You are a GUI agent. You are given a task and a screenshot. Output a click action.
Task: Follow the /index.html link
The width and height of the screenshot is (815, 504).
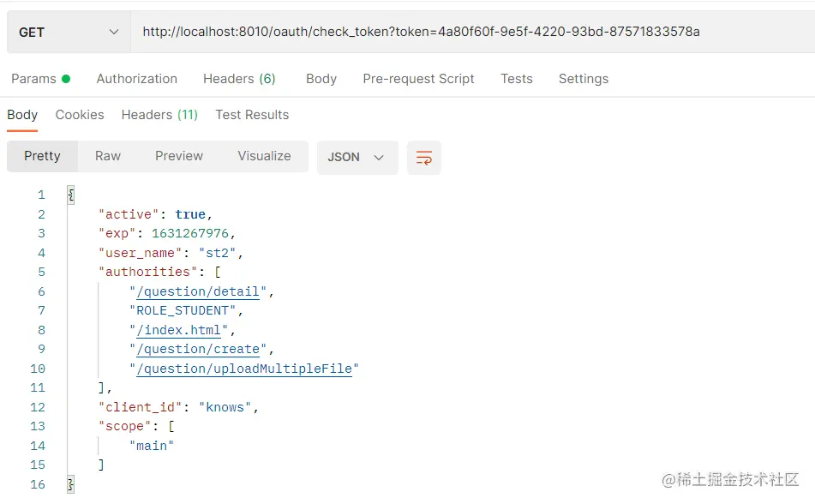coord(178,330)
